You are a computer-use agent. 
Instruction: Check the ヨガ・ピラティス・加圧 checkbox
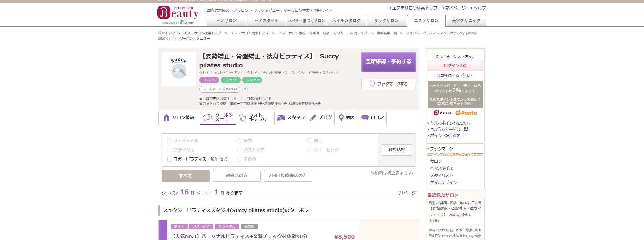170,159
